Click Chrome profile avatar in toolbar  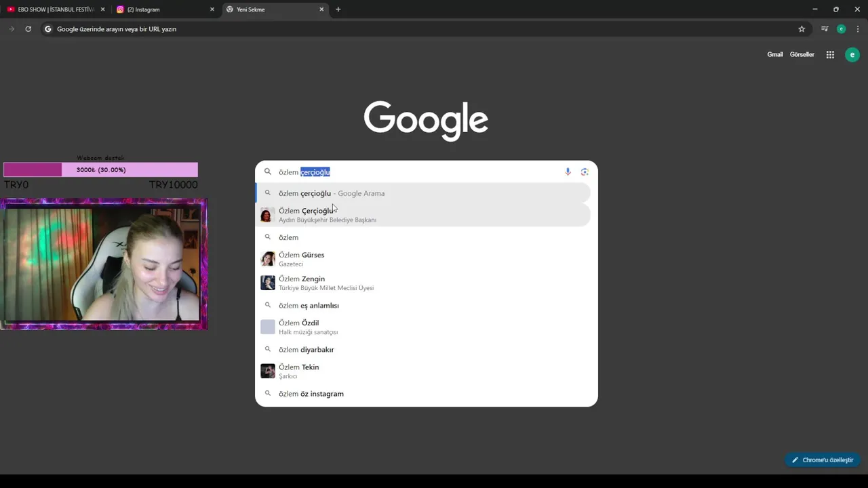(842, 29)
